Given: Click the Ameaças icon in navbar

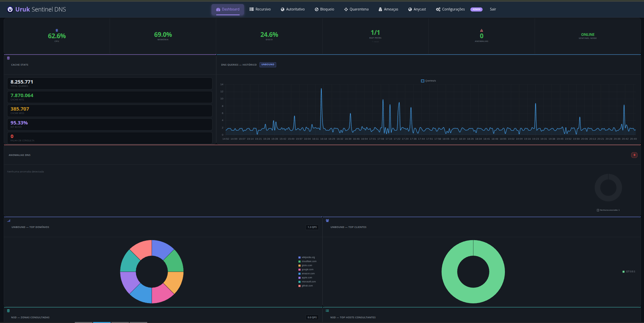Looking at the screenshot, I should point(380,9).
